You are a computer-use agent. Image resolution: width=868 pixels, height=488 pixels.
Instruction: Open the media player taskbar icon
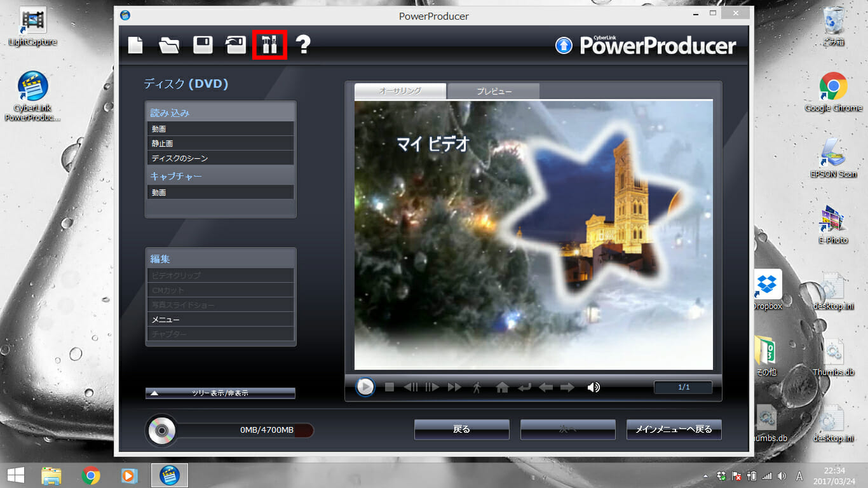point(130,475)
